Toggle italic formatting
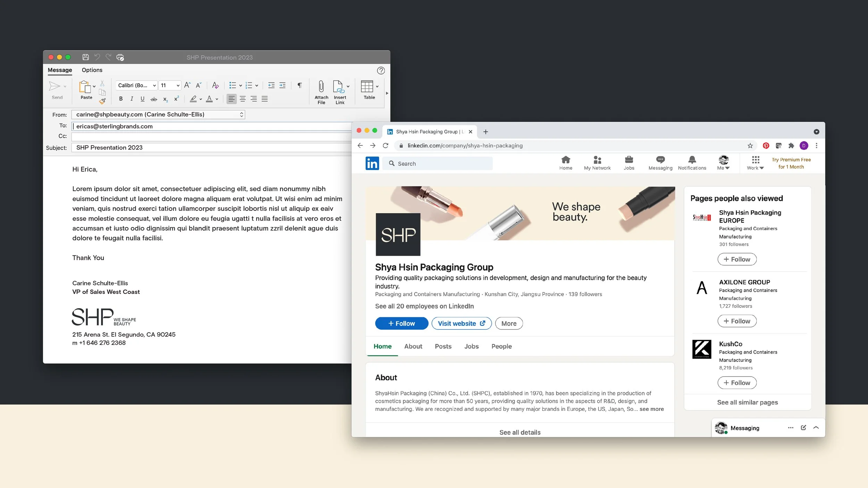The height and width of the screenshot is (488, 868). coord(132,99)
